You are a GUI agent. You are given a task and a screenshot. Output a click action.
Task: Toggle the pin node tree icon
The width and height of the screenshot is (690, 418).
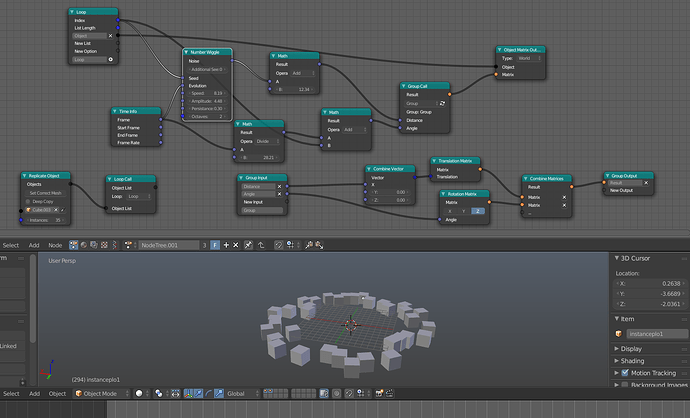(248, 245)
